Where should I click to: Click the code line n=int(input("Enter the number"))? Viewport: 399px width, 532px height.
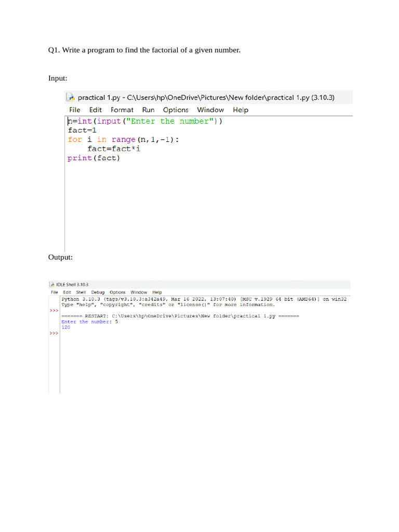point(145,121)
